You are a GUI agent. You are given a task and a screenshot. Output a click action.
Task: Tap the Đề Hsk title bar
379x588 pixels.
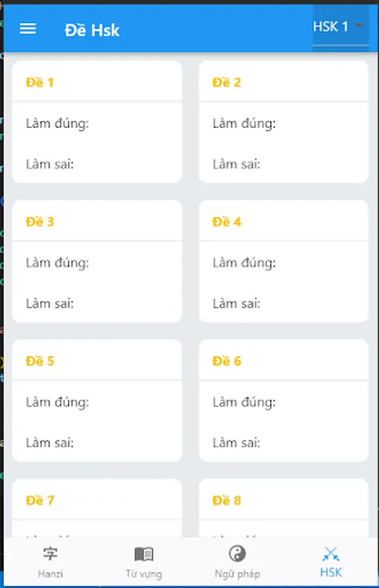click(x=92, y=29)
